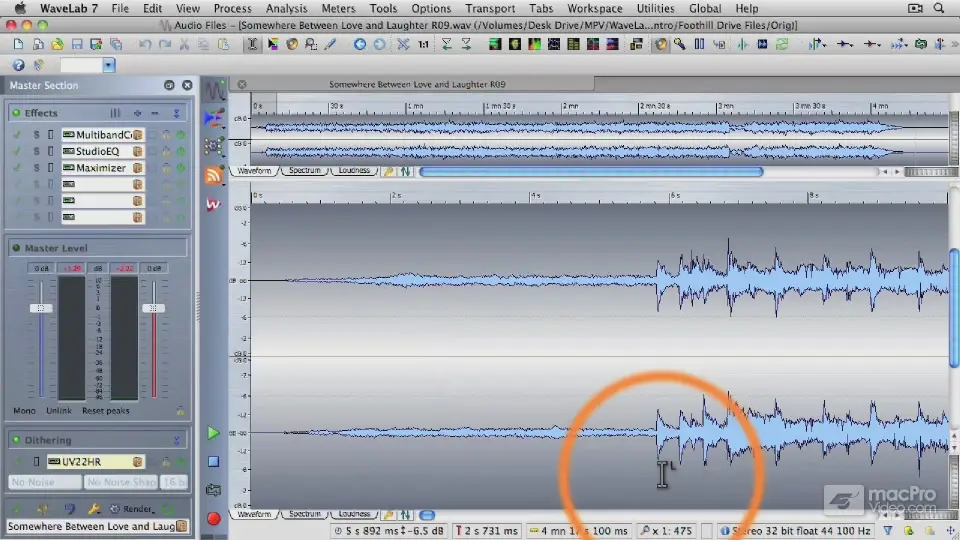
Task: Click Reset peaks button
Action: [106, 411]
